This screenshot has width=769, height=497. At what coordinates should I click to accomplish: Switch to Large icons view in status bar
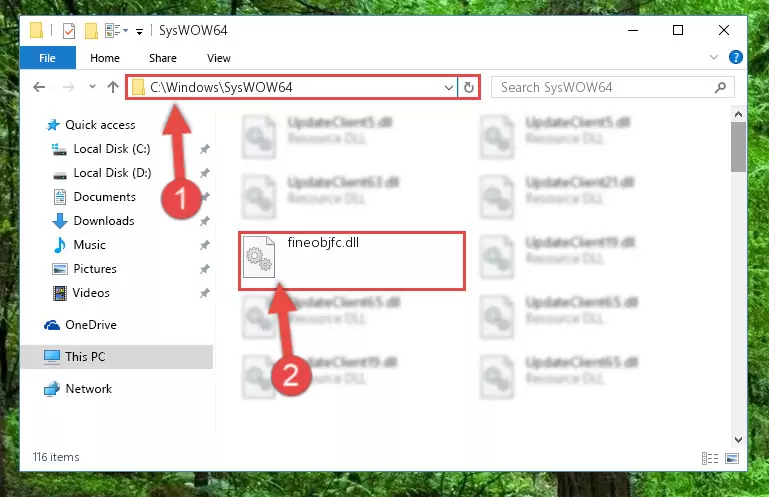click(732, 458)
